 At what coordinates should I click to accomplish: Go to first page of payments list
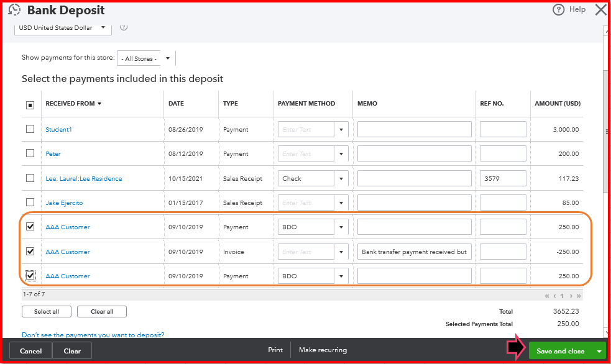pyautogui.click(x=547, y=296)
